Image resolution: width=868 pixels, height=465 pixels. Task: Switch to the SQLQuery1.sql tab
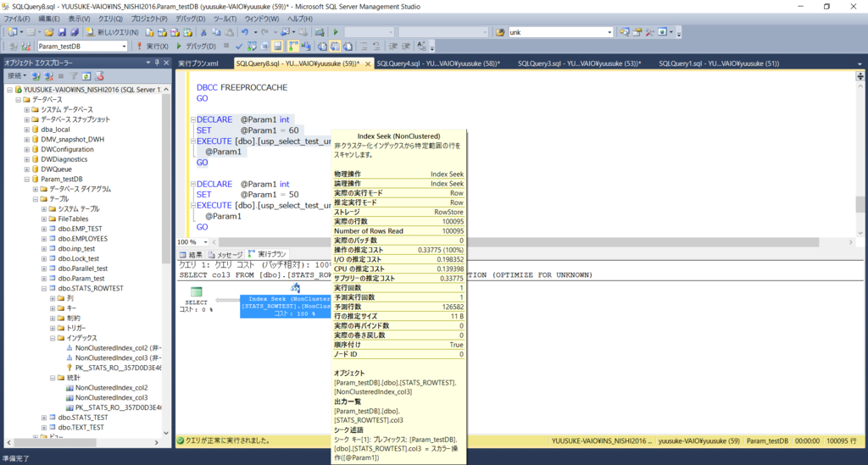tap(719, 64)
